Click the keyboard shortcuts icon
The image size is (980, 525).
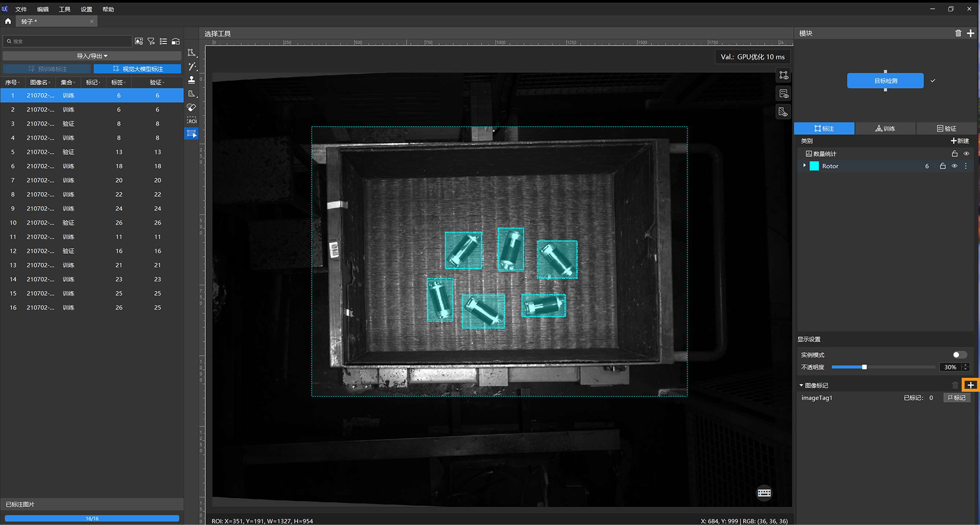[764, 493]
